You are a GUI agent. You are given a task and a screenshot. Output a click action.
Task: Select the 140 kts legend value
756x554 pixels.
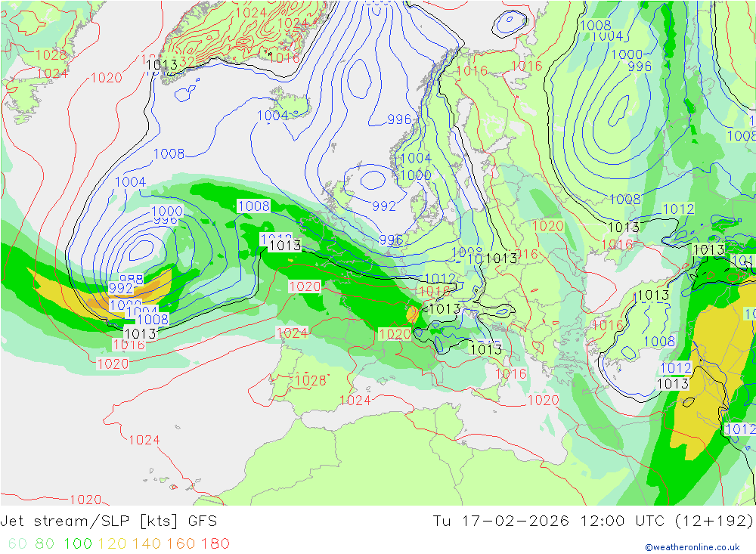coord(147,543)
